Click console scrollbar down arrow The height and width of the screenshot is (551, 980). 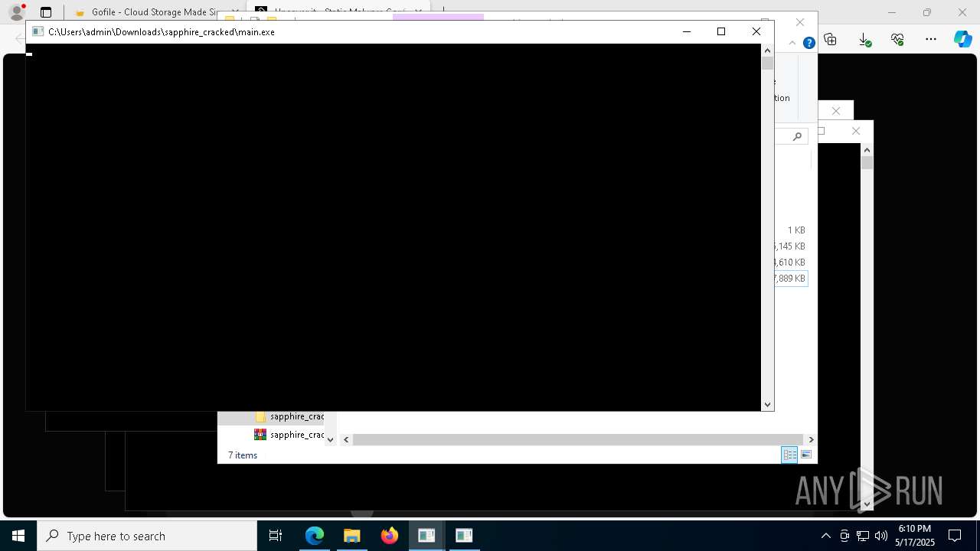(768, 404)
